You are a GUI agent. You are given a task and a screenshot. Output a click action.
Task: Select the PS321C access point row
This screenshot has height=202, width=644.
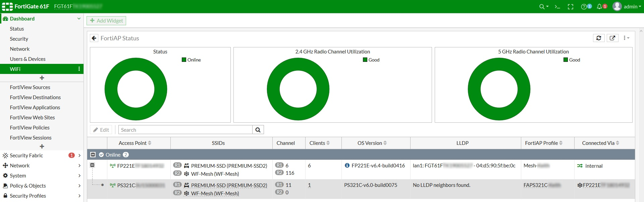(x=361, y=189)
